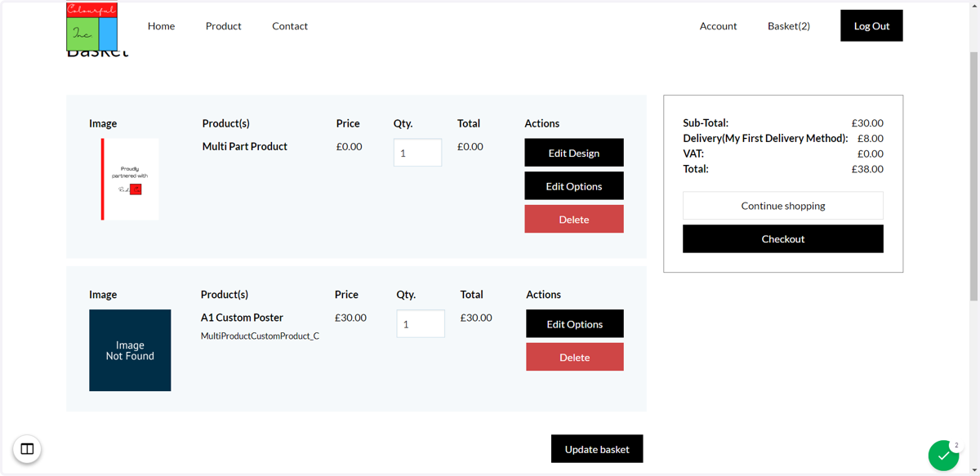Screen dimensions: 980x476
Task: Click the Colourful Inc logo
Action: pyautogui.click(x=91, y=26)
